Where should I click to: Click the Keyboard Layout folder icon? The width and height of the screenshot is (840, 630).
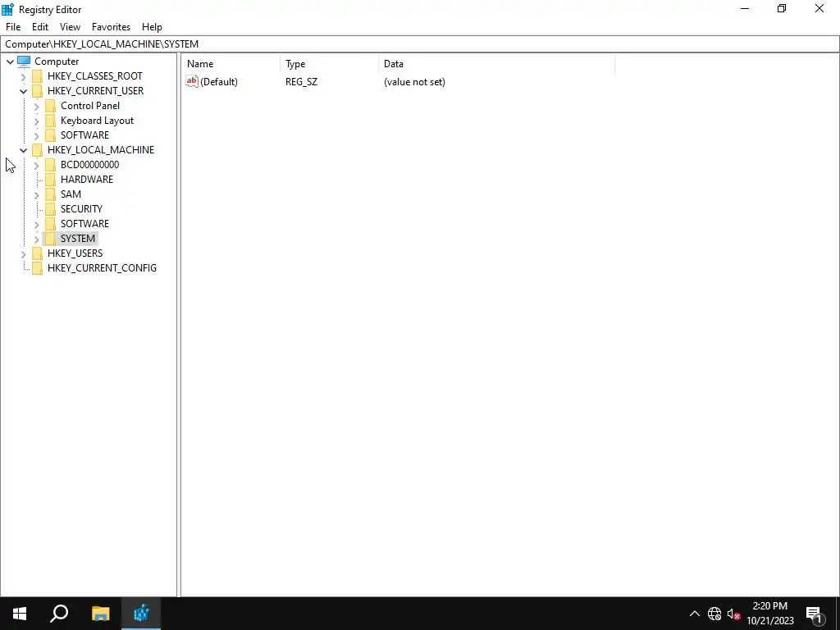click(50, 121)
